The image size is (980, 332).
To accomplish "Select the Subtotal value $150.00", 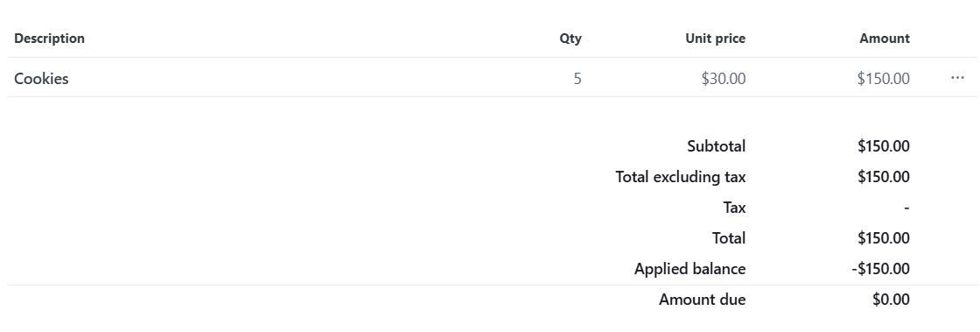I will (883, 145).
